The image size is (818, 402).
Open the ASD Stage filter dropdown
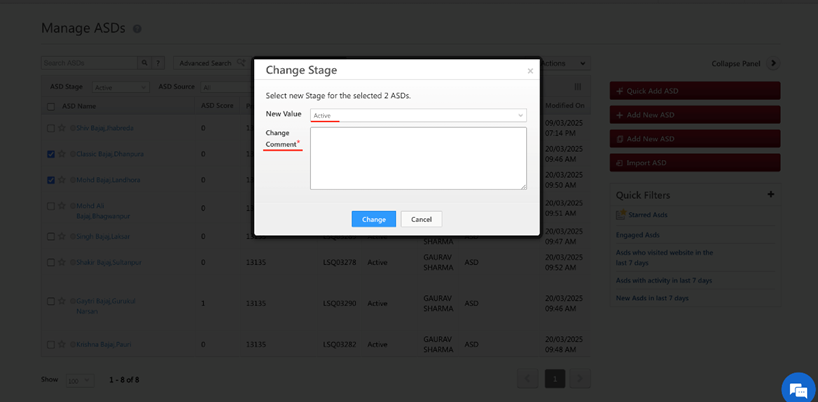click(x=120, y=87)
